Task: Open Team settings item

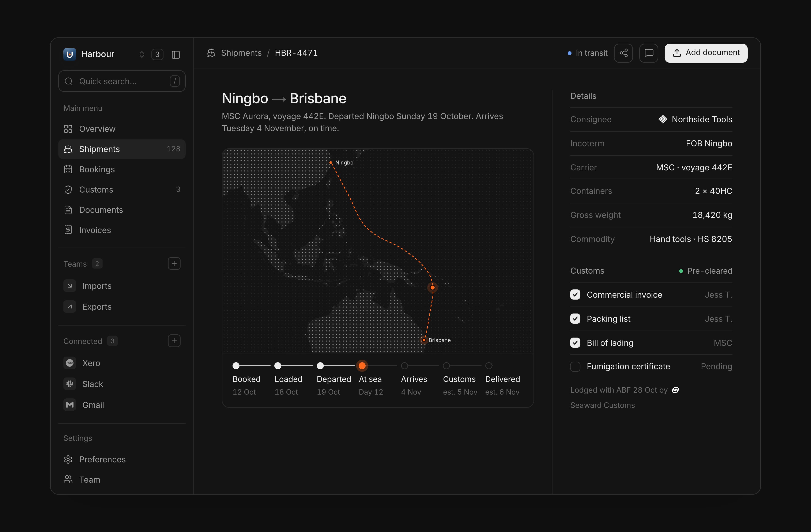Action: click(x=122, y=480)
